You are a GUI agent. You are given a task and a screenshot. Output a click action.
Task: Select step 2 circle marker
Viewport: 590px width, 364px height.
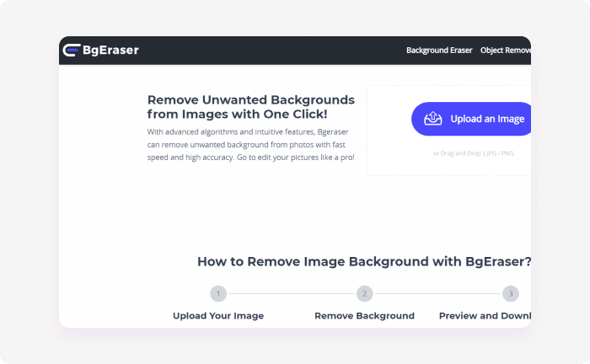click(x=365, y=294)
